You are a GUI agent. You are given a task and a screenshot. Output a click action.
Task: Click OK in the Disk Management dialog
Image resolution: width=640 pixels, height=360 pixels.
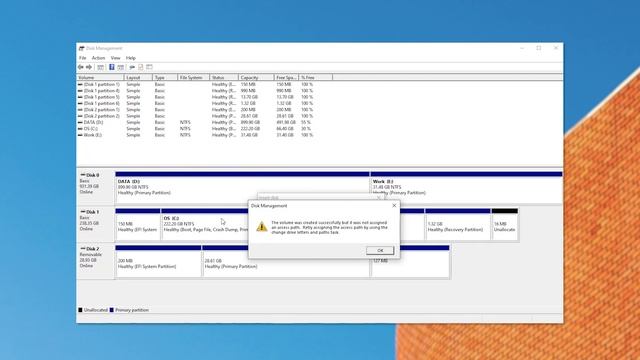pyautogui.click(x=380, y=250)
